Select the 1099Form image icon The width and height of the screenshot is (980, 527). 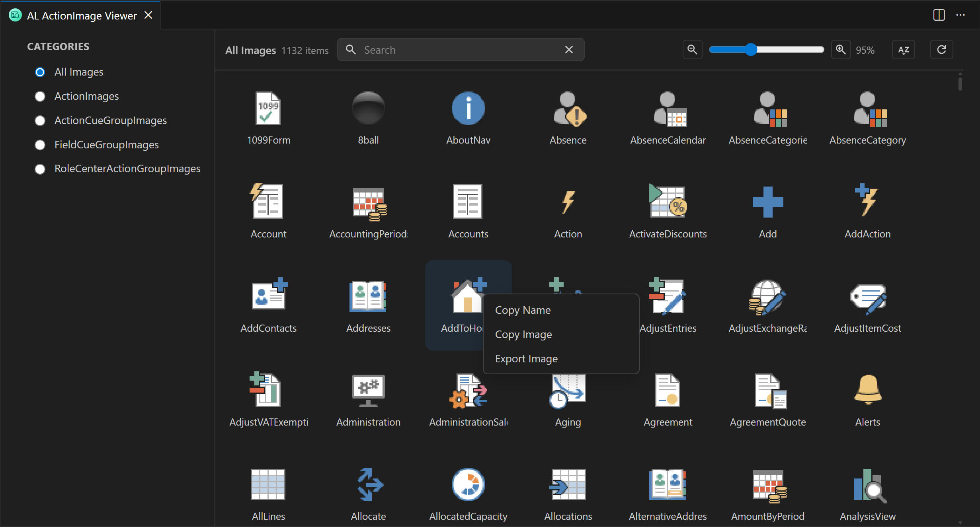point(267,108)
